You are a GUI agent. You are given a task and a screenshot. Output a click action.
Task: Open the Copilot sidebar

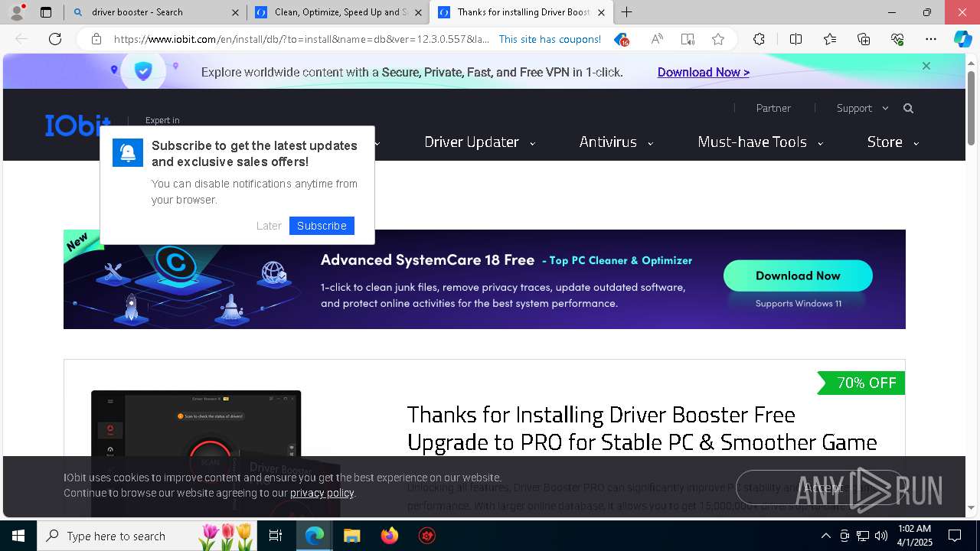click(x=962, y=39)
